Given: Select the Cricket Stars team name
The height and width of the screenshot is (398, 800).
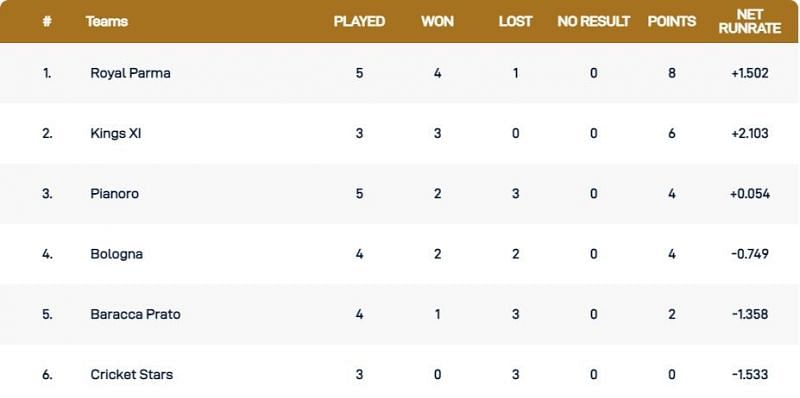Looking at the screenshot, I should pos(132,374).
